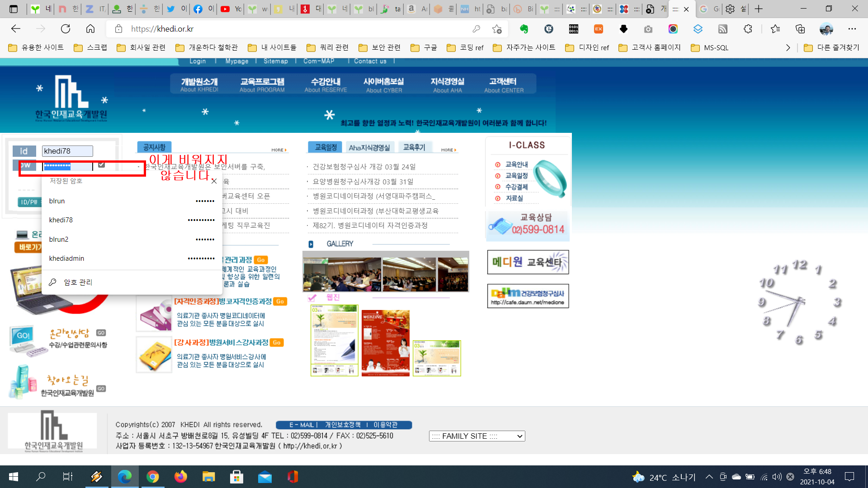Click Contact us link
This screenshot has height=488, width=868.
point(370,61)
